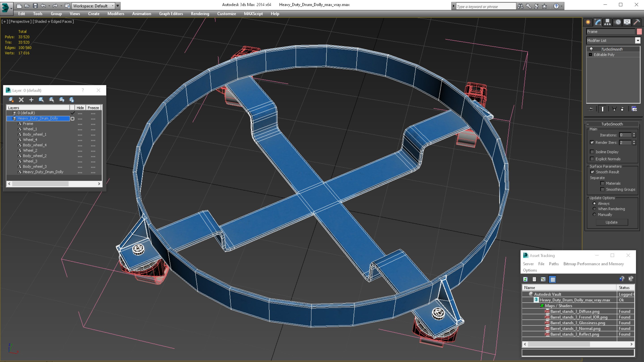The width and height of the screenshot is (644, 362).
Task: Click Undo arrow in title toolbar
Action: pos(43,6)
